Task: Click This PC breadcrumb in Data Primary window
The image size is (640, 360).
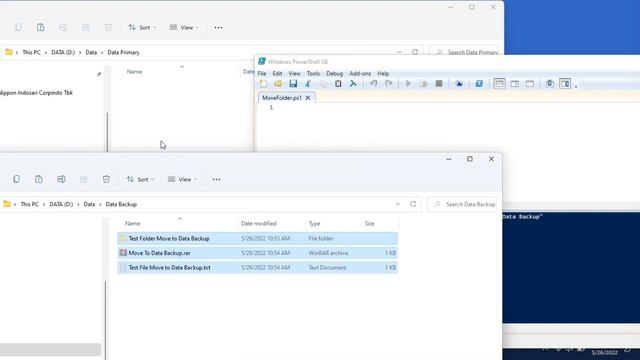Action: [31, 52]
